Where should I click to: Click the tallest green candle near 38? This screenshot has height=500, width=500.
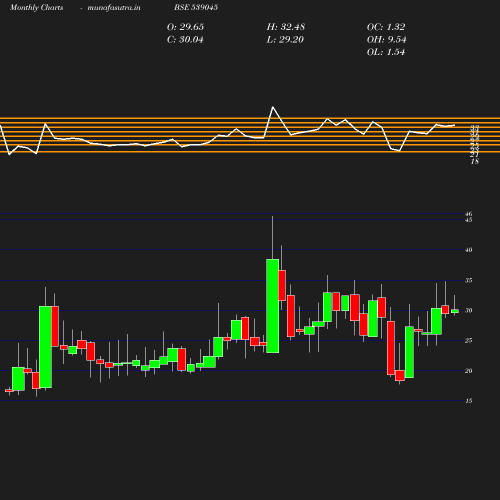point(273,306)
